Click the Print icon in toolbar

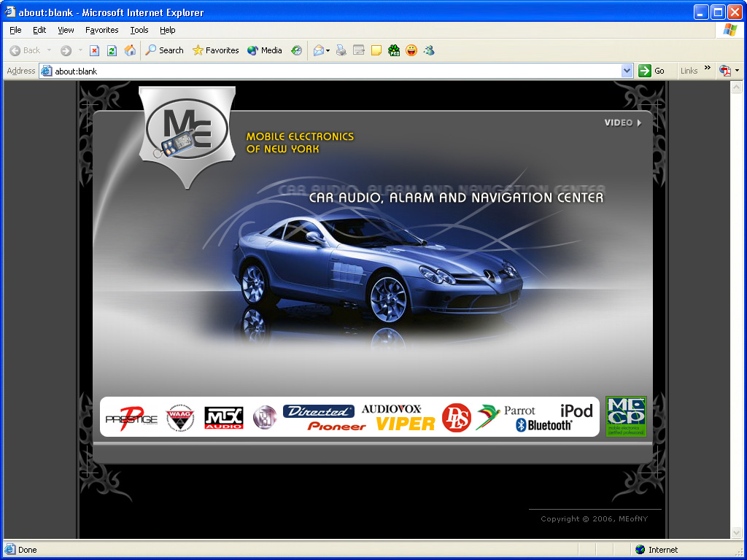tap(341, 50)
